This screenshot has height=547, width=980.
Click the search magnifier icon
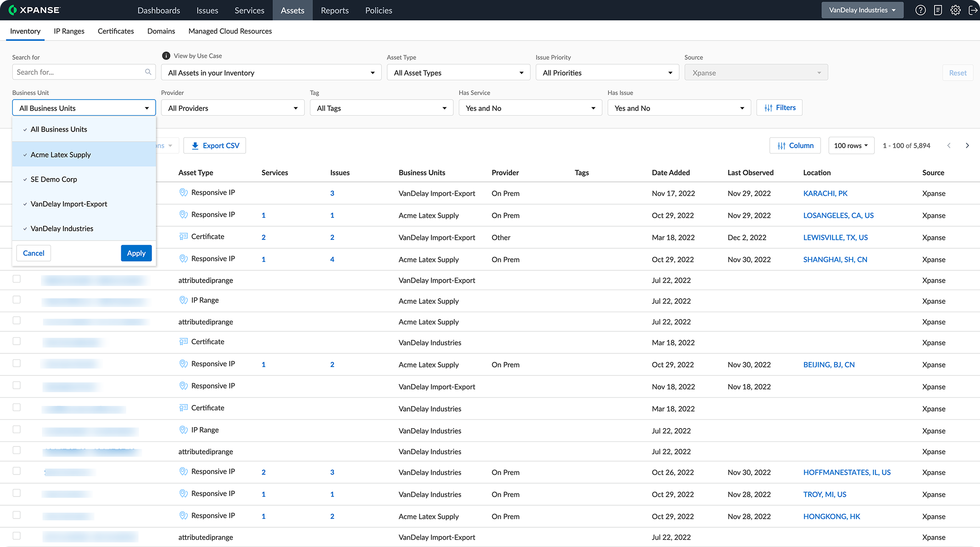pos(148,72)
